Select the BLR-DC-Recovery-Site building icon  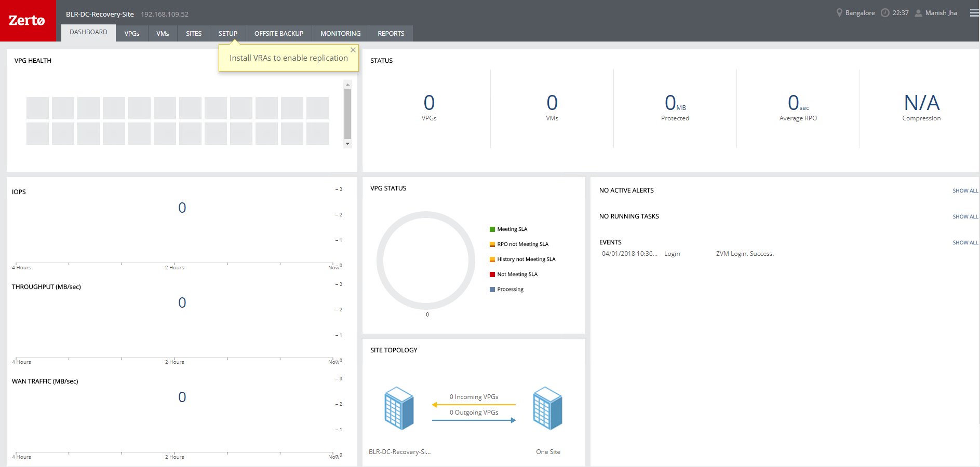399,408
